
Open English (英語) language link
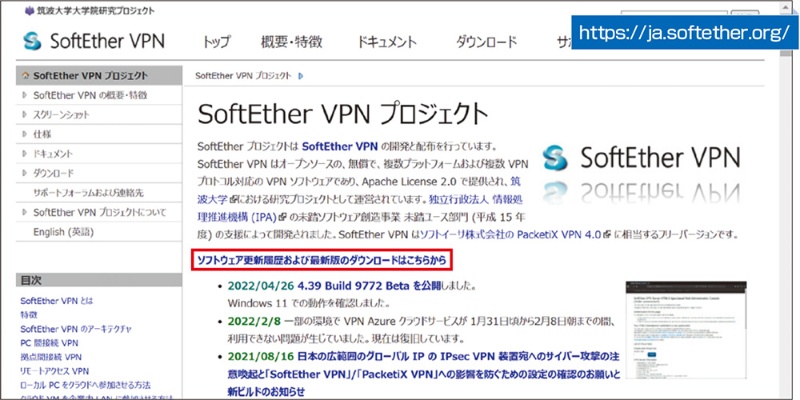coord(63,231)
